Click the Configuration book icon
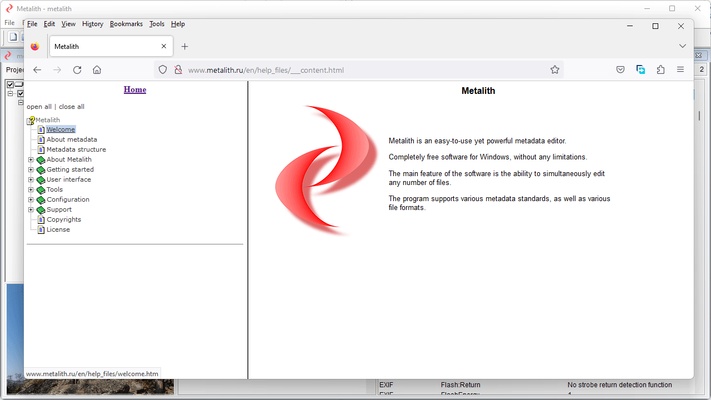The width and height of the screenshot is (711, 400). pos(41,200)
